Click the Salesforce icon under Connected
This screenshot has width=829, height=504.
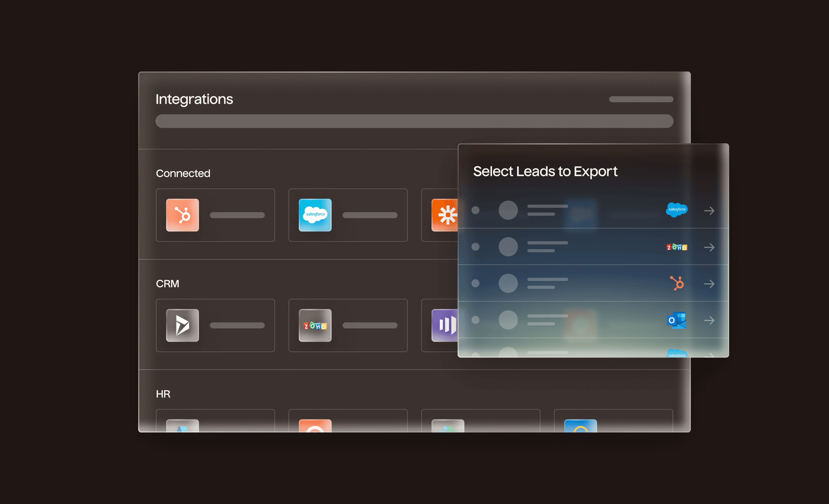tap(315, 215)
